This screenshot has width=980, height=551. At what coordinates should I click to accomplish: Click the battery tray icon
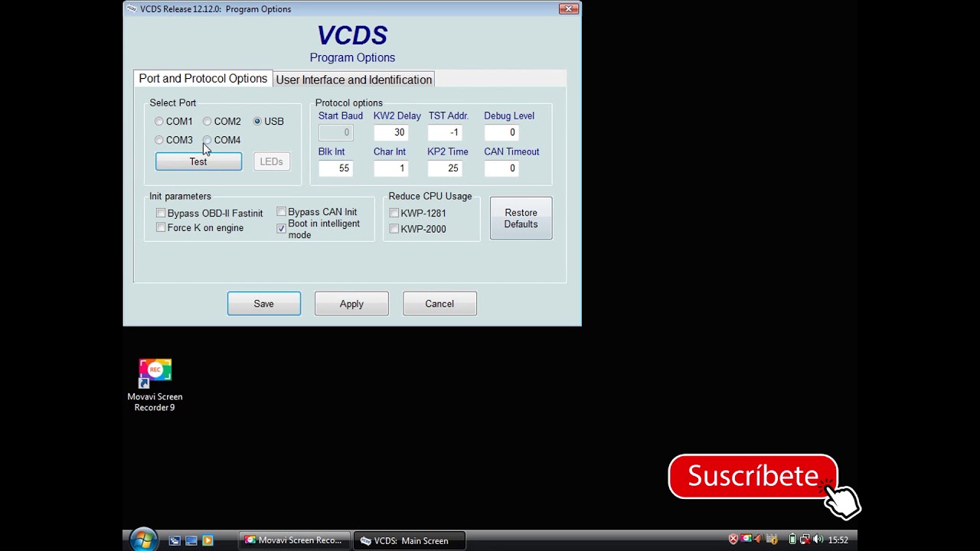pyautogui.click(x=792, y=540)
